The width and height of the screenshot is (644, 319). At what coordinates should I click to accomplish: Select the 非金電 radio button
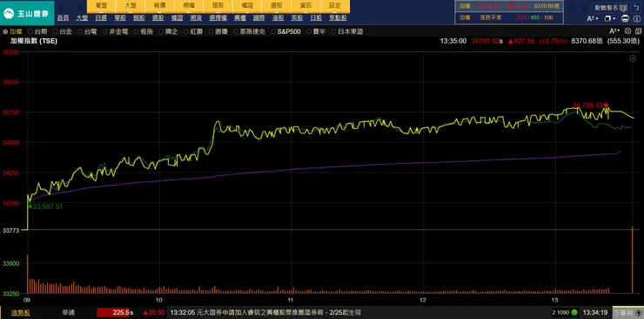click(104, 31)
